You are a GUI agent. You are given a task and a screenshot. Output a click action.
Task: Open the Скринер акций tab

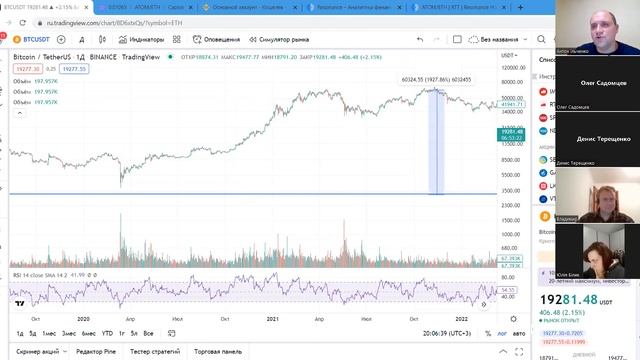click(38, 351)
